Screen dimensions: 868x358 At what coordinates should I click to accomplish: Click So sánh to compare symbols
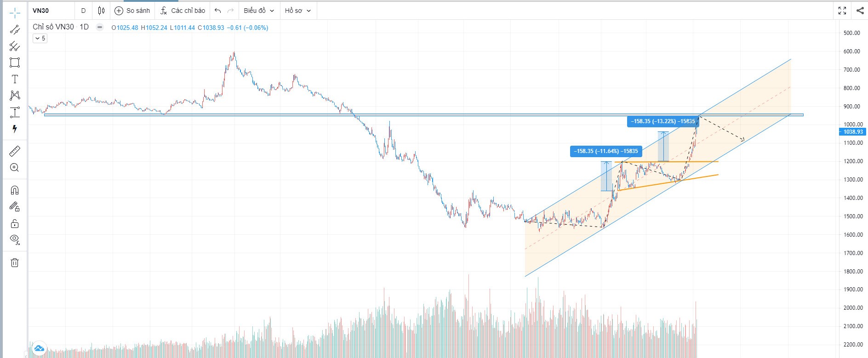pyautogui.click(x=132, y=11)
